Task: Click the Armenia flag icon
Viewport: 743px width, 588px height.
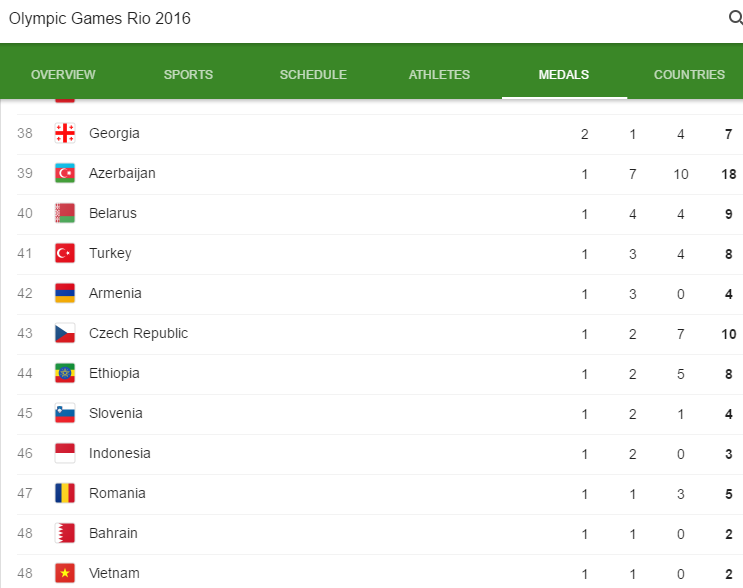Action: coord(65,293)
